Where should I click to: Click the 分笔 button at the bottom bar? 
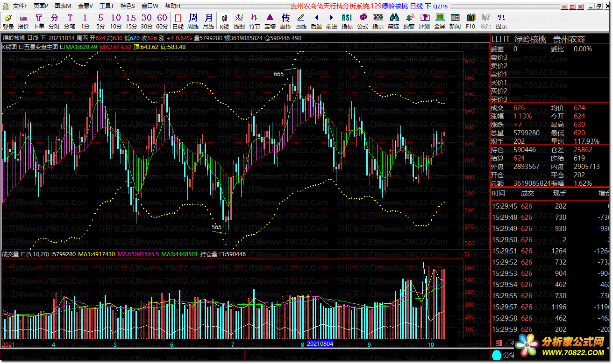508,356
